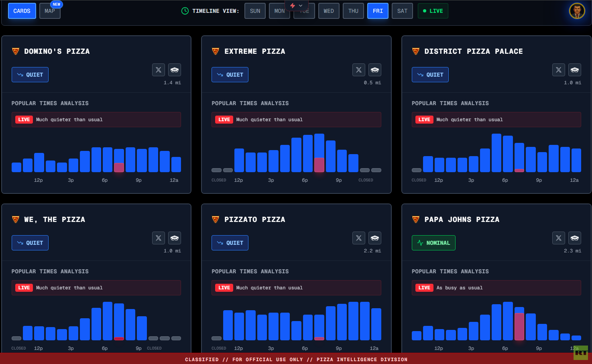Select SUN in the timeline view
This screenshot has width=592, height=364.
(255, 11)
